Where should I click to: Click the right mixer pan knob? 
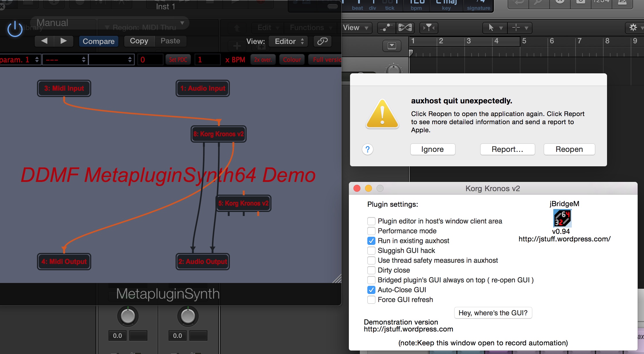point(188,316)
